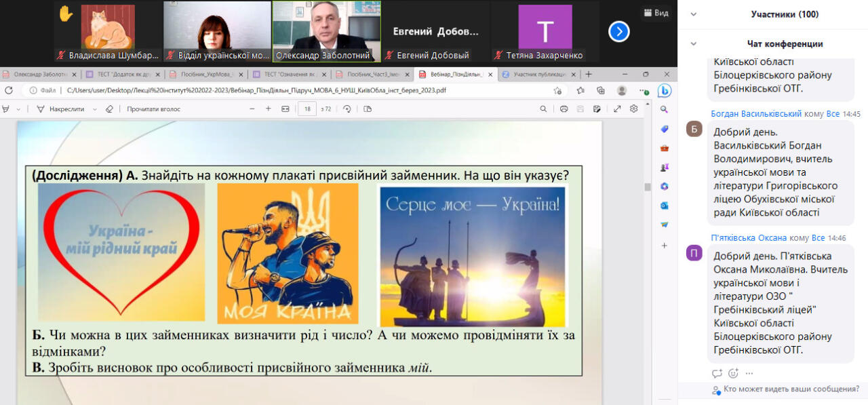Select the eraser tool in PDF toolbar
The height and width of the screenshot is (405, 868).
[x=109, y=109]
